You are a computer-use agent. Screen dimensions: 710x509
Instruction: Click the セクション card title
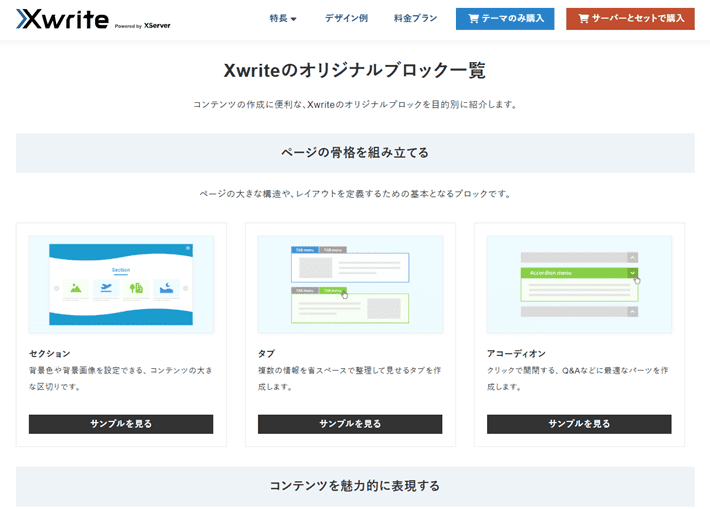(50, 353)
